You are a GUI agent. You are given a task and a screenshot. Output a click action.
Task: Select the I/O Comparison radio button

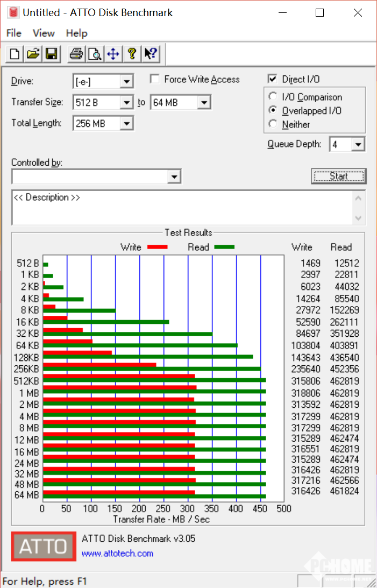coord(273,97)
